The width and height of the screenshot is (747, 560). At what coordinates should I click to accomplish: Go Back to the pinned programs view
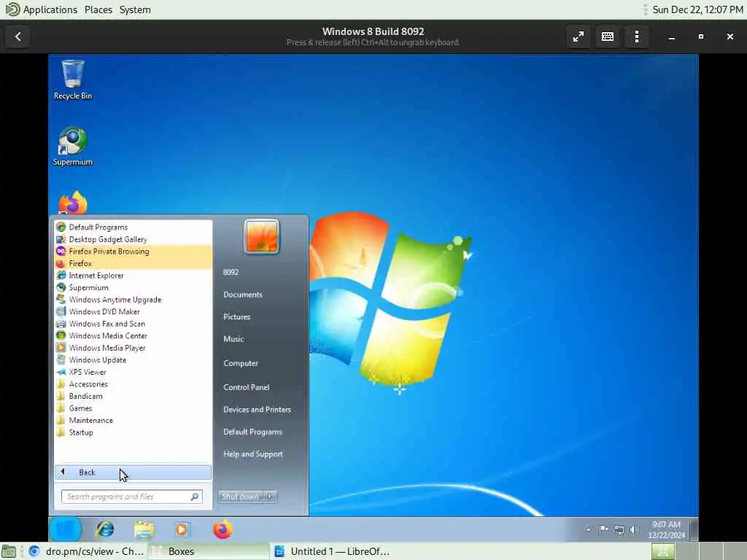[x=133, y=472]
